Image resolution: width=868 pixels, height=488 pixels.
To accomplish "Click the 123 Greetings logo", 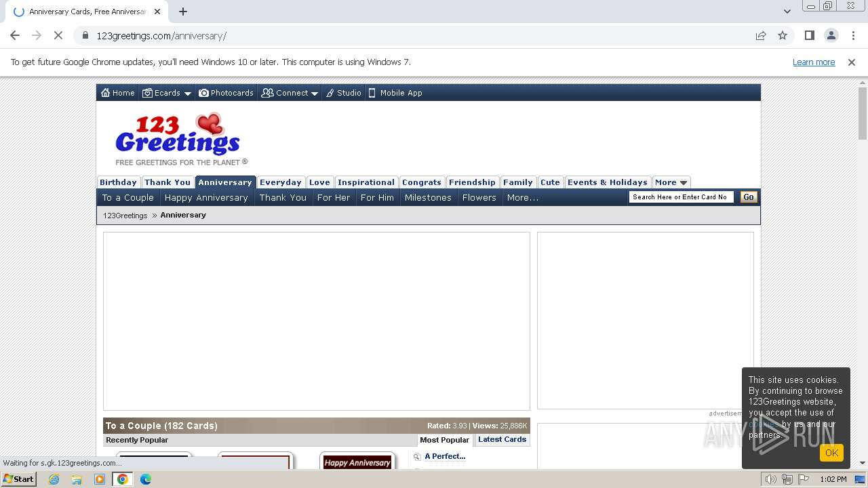I will pos(180,138).
